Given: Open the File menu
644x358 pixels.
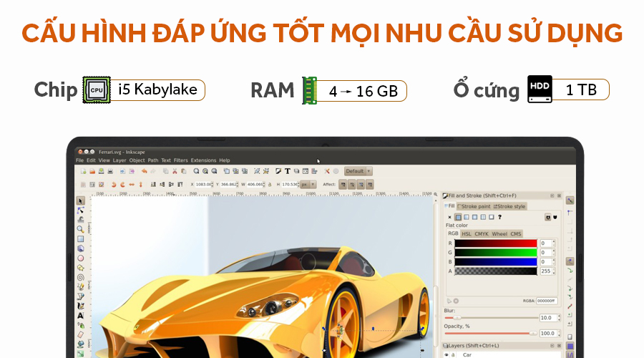Looking at the screenshot, I should click(79, 160).
